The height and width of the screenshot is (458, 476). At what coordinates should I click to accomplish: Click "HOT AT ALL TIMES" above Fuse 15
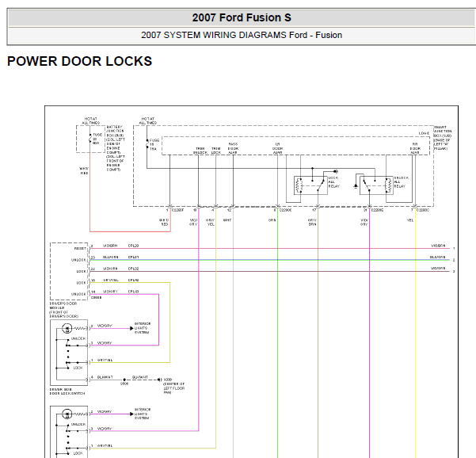(147, 120)
